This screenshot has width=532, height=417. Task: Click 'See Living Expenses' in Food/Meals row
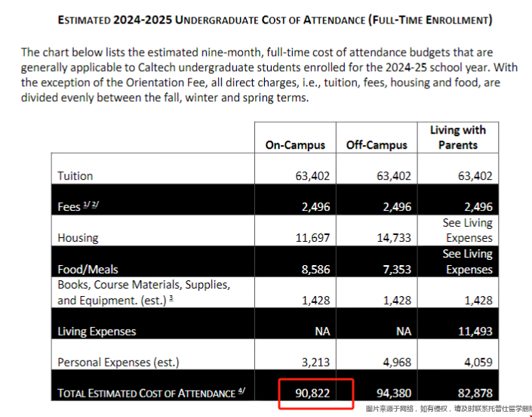[468, 261]
